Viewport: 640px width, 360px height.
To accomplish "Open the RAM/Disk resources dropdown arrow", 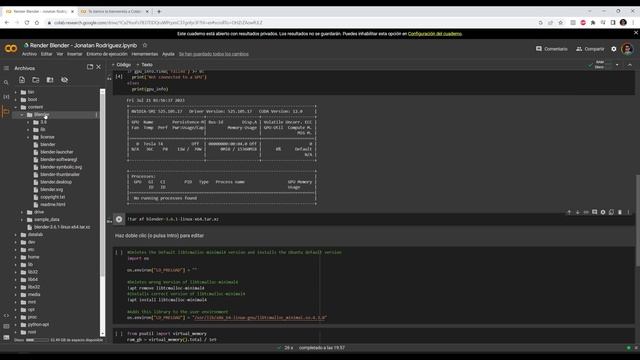I will tap(617, 65).
